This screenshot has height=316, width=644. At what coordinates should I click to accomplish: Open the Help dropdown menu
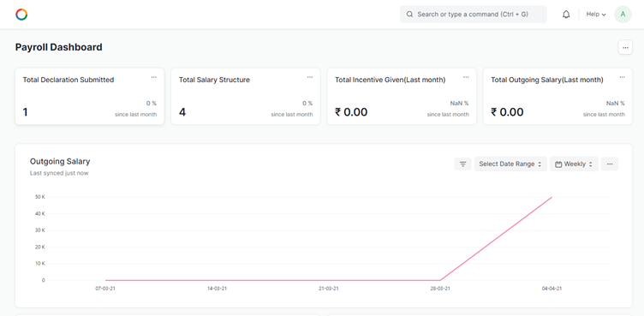pos(595,15)
